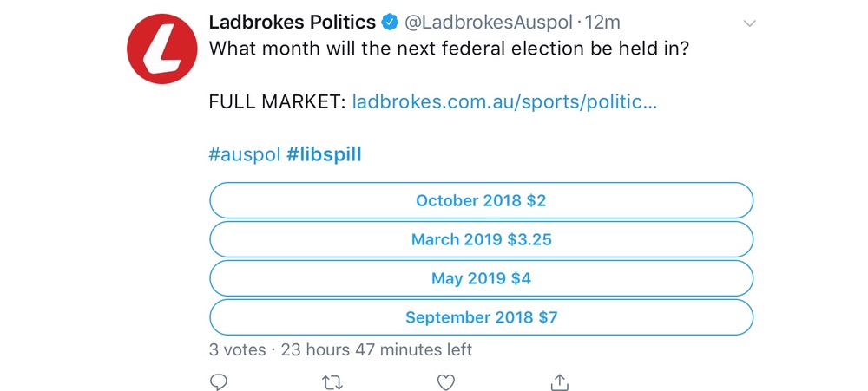
Task: Open the Ladbrokes Politics profile name
Action: coord(293,23)
